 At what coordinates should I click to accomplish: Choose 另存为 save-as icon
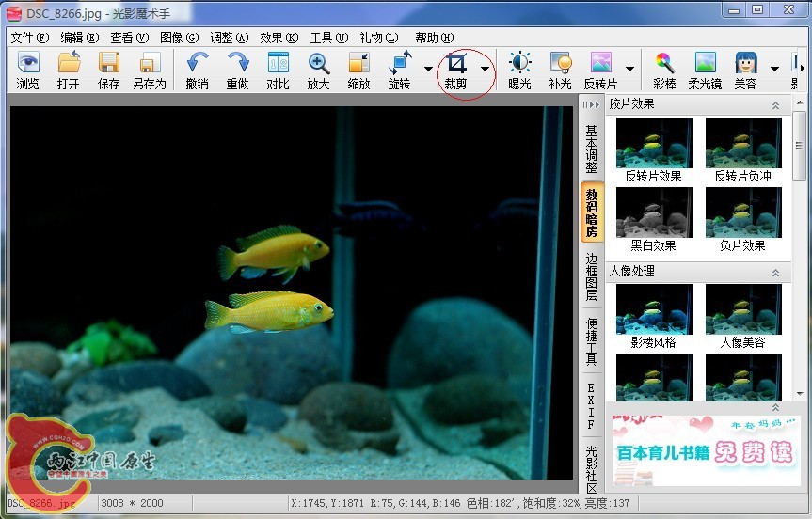point(150,71)
